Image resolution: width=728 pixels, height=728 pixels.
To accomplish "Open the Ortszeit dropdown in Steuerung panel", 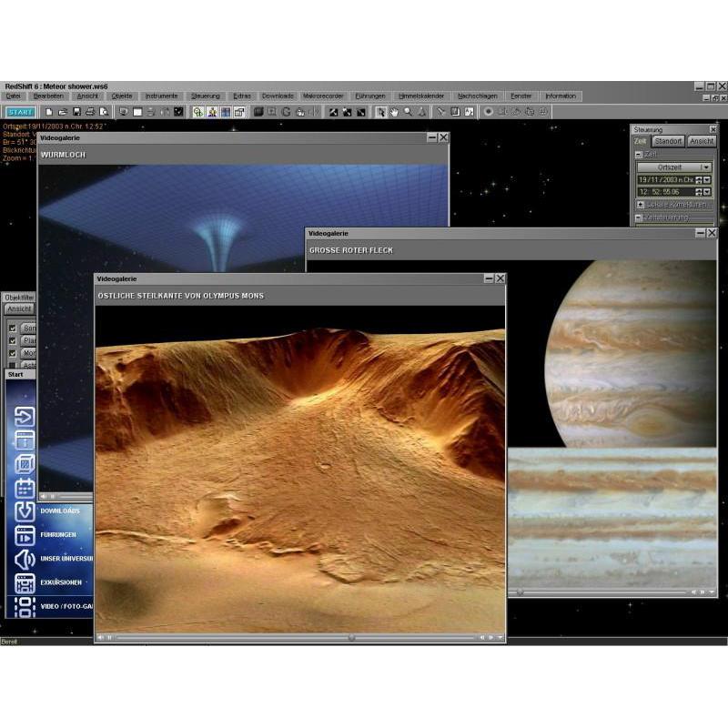I will tap(705, 167).
